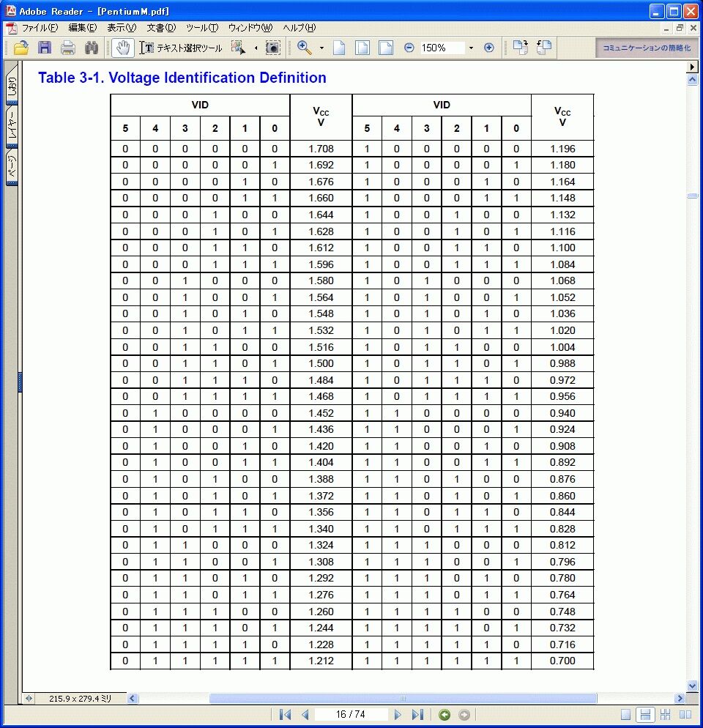Image resolution: width=703 pixels, height=728 pixels.
Task: Open the レイヤー layers side tab
Action: [12, 126]
